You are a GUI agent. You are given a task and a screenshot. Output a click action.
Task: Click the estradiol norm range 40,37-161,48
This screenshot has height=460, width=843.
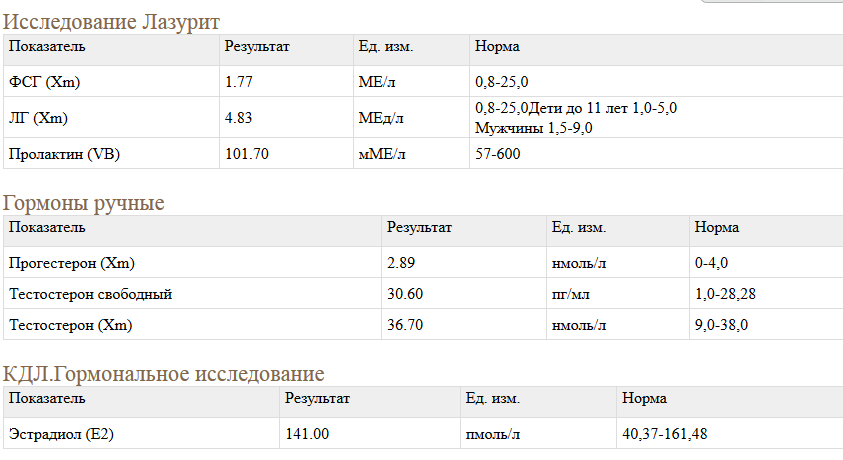pyautogui.click(x=666, y=434)
